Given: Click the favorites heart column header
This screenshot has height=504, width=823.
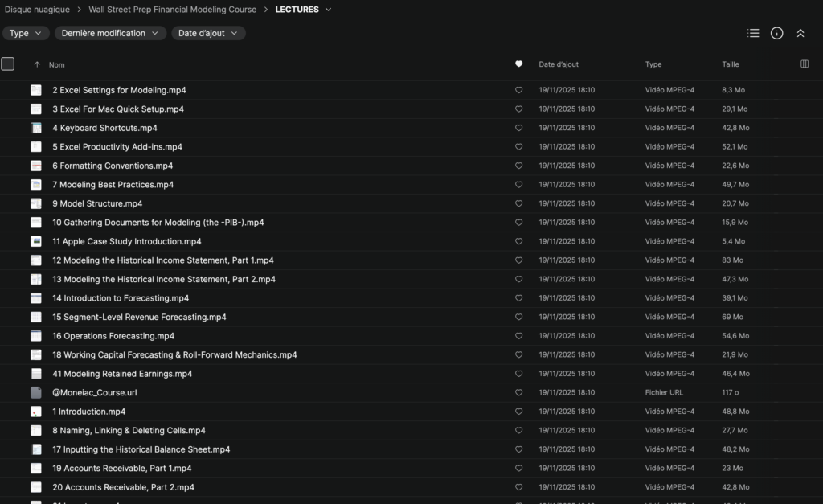Looking at the screenshot, I should tap(518, 64).
